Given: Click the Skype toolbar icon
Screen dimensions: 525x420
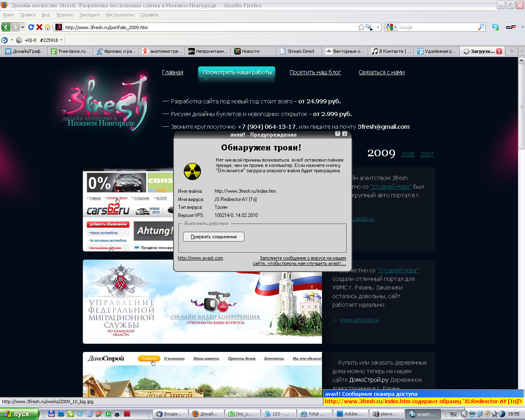Looking at the screenshot, I should pyautogui.click(x=495, y=27).
